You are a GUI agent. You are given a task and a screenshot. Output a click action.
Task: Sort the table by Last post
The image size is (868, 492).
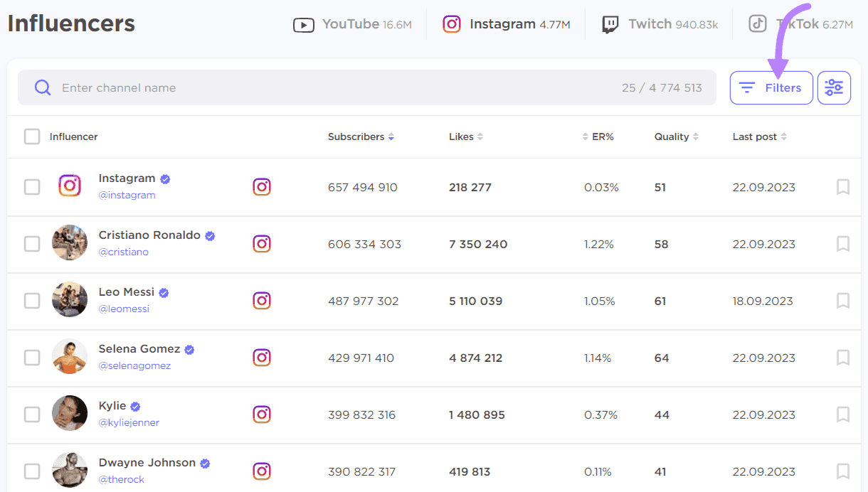pos(760,137)
